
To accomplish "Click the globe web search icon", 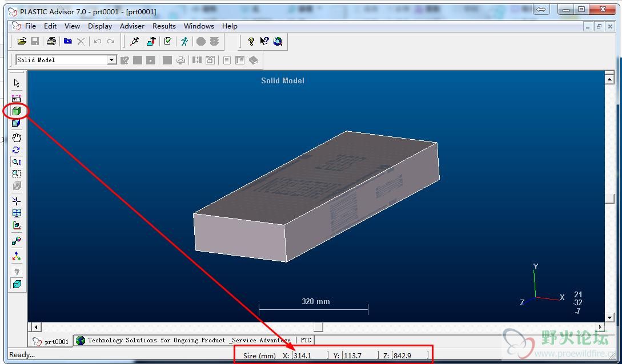I will (x=278, y=41).
